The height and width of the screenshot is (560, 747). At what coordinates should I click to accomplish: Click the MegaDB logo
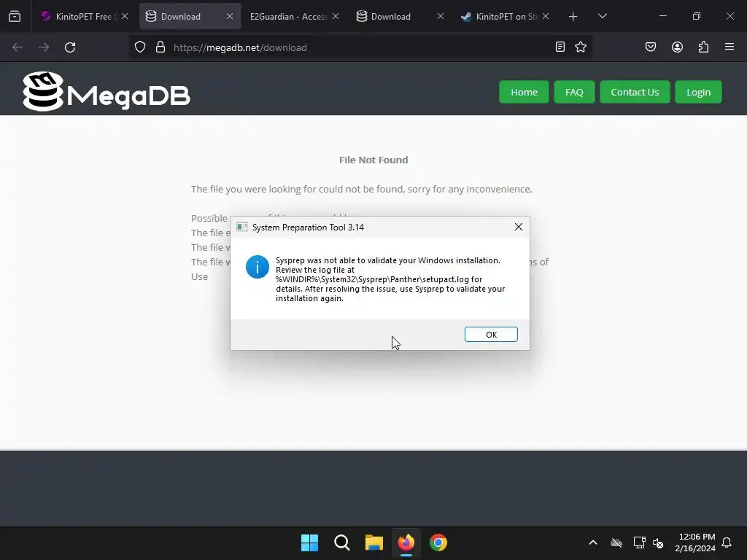click(107, 91)
